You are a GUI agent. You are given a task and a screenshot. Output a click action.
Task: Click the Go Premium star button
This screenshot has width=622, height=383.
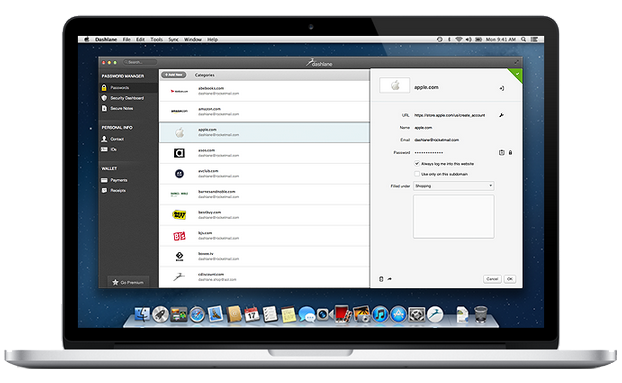[128, 282]
